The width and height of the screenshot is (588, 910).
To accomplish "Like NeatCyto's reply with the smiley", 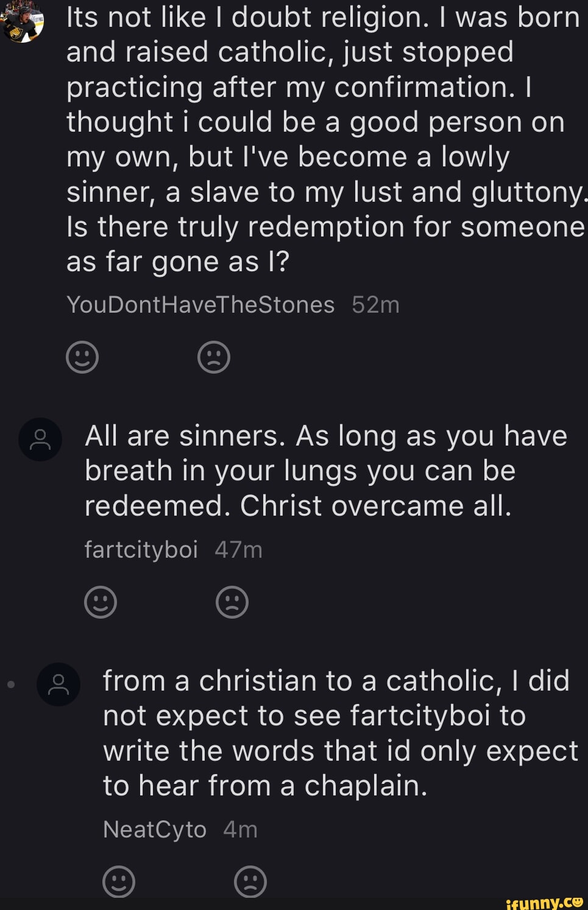I will click(x=119, y=881).
